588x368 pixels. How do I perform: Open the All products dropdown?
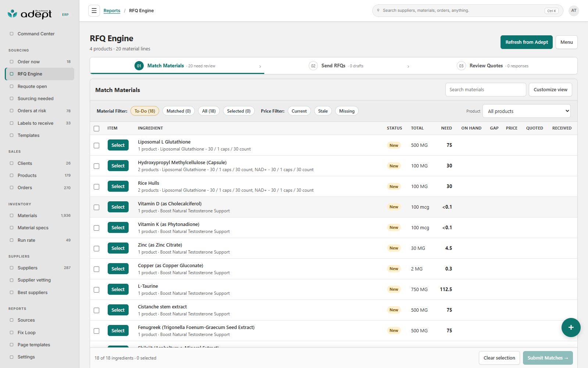pyautogui.click(x=526, y=111)
